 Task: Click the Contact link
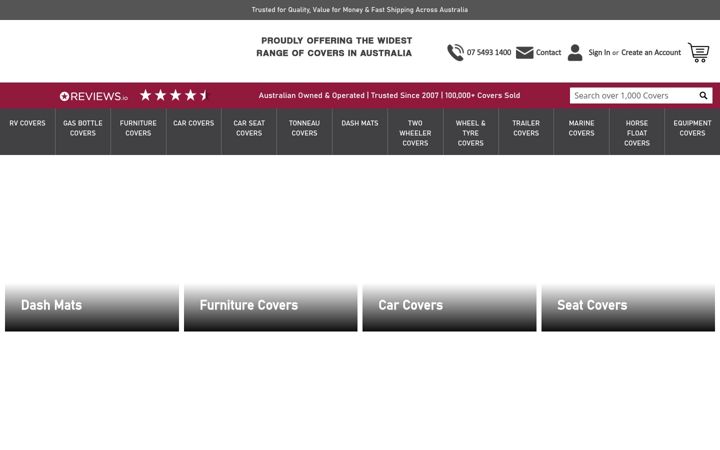(x=548, y=52)
